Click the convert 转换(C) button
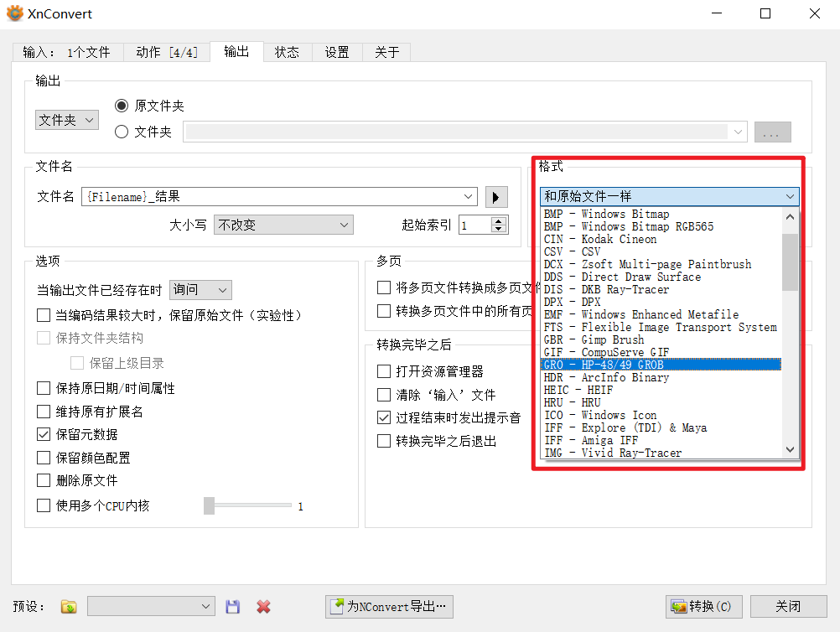This screenshot has width=840, height=632. (x=704, y=606)
